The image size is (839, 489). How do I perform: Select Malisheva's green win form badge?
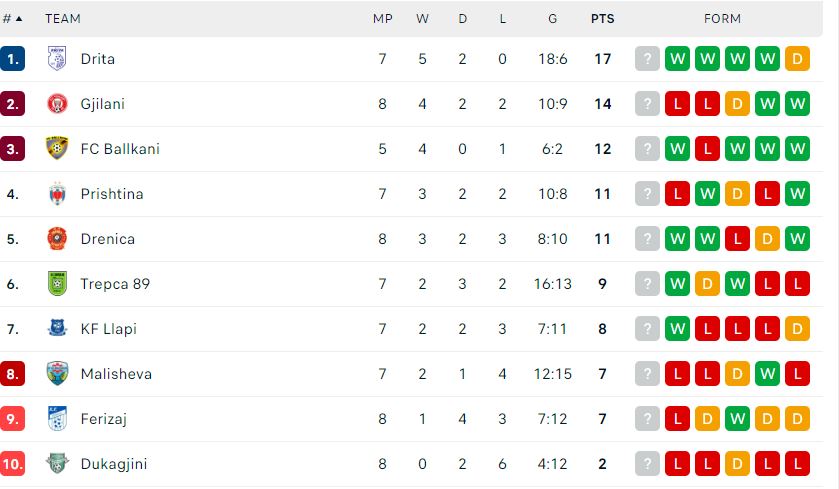pos(767,373)
